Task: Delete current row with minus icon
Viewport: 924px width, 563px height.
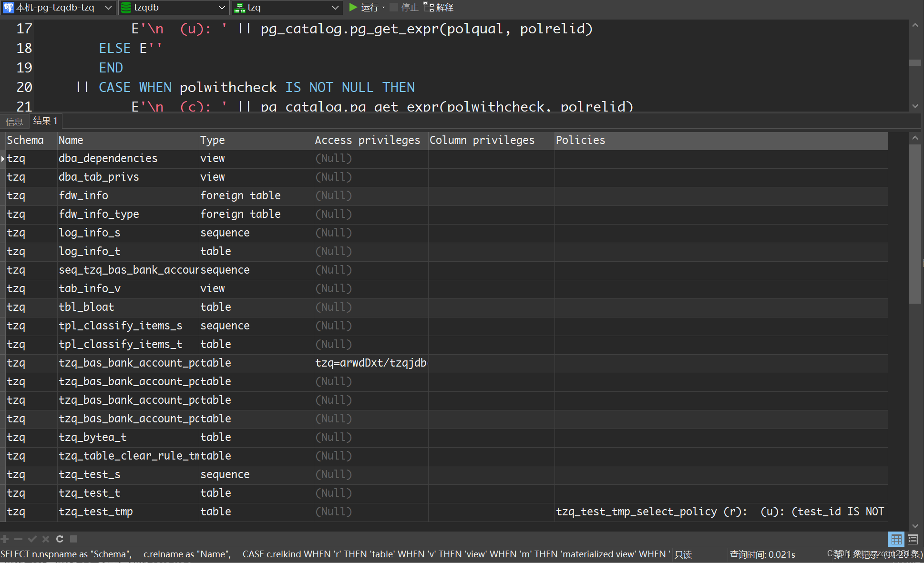Action: coord(18,539)
